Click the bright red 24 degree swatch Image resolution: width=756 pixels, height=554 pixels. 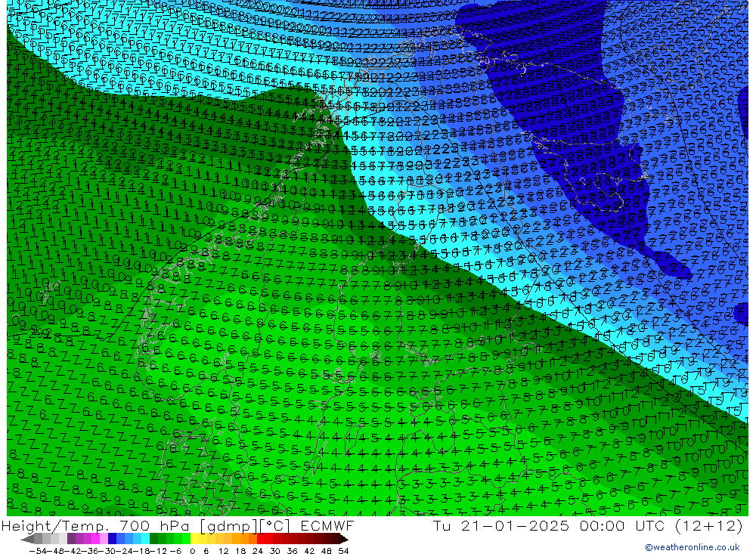pyautogui.click(x=261, y=539)
